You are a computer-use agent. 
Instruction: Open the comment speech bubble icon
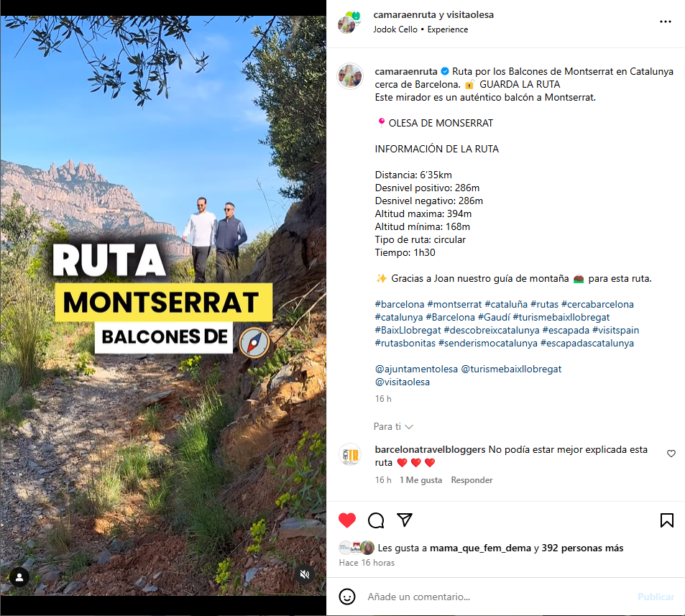tap(376, 520)
